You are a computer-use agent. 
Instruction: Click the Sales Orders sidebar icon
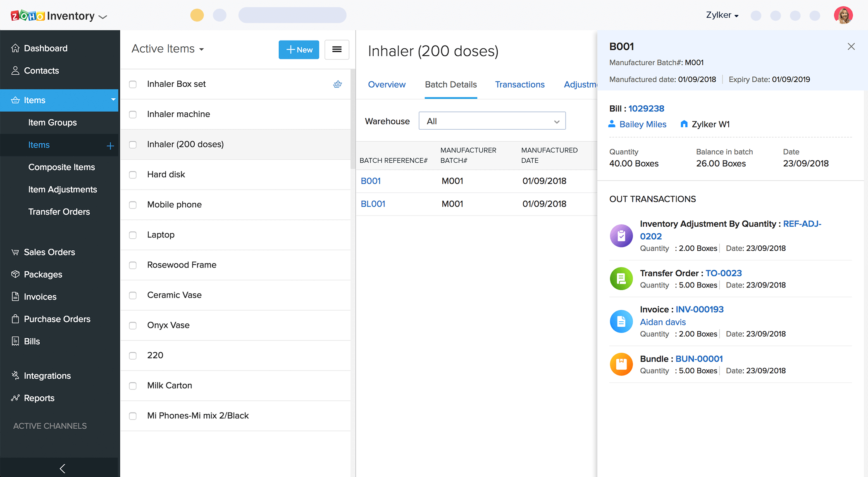click(x=16, y=252)
